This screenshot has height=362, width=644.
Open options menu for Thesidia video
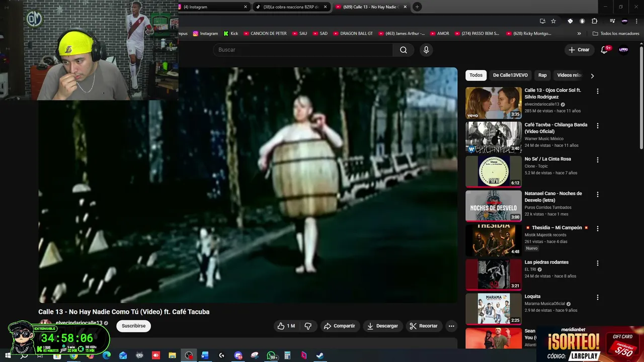598,229
